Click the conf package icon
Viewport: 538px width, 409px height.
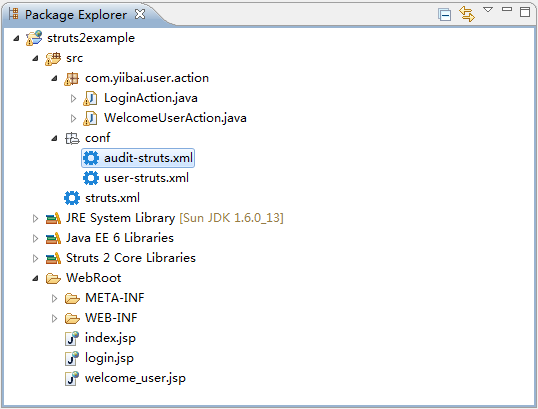coord(72,138)
